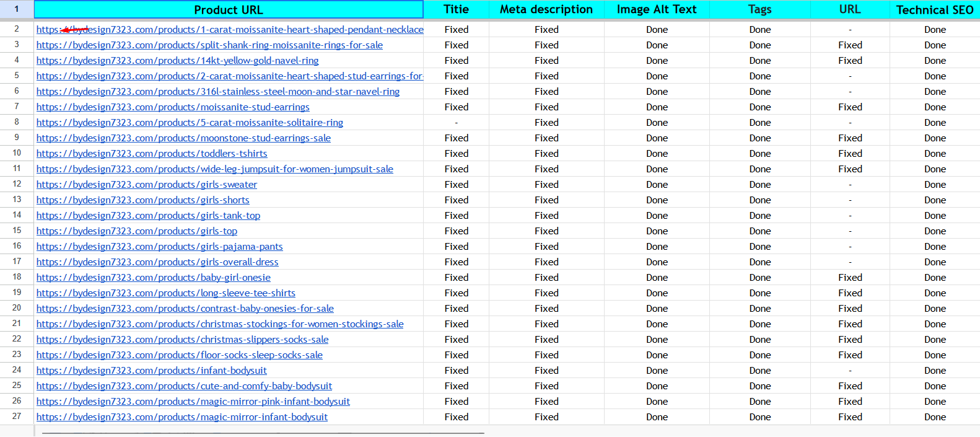The width and height of the screenshot is (980, 437).
Task: Open the cute-and-comfy-baby-bodysuit link
Action: (185, 386)
